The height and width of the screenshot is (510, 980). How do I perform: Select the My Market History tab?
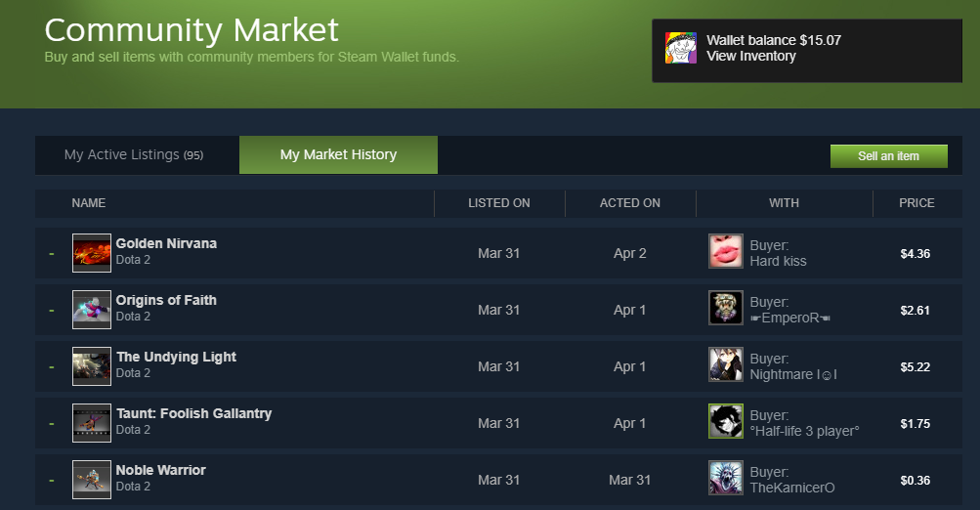click(338, 155)
